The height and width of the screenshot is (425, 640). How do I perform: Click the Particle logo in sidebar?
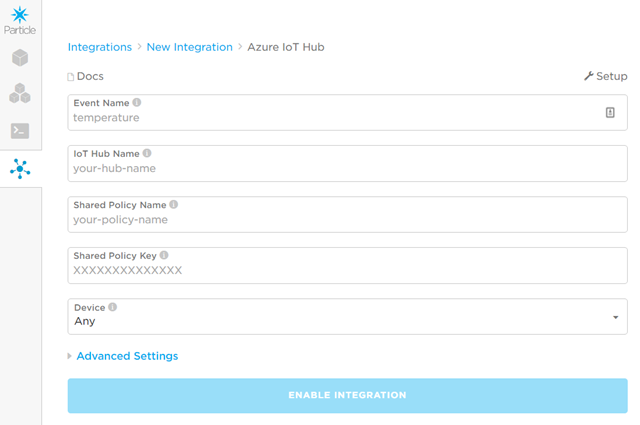[x=20, y=18]
